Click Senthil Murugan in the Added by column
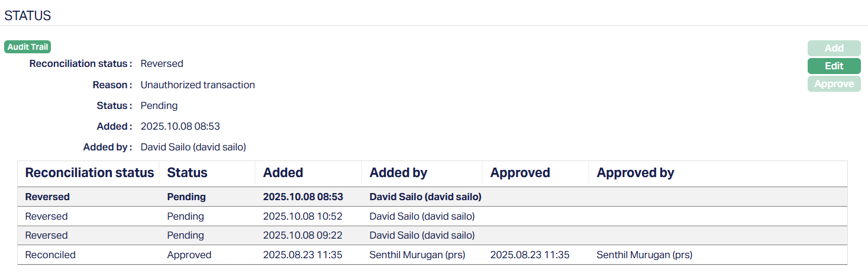The image size is (868, 273). pos(417,255)
